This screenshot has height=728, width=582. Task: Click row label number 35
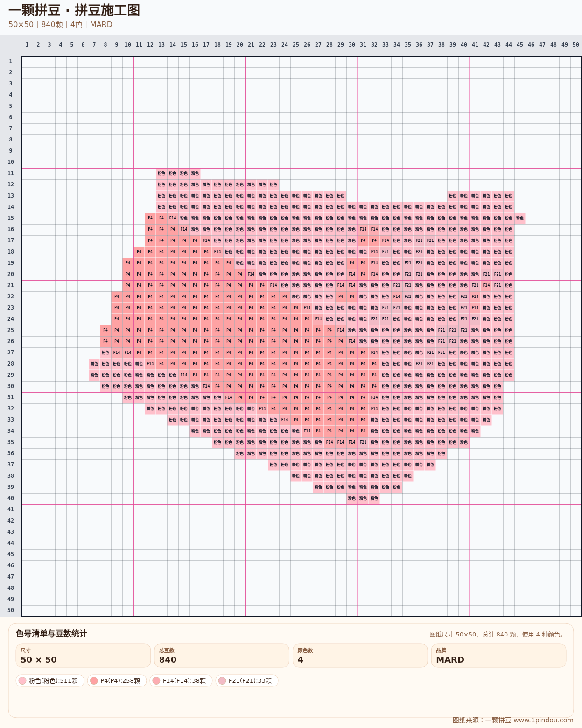(x=10, y=442)
